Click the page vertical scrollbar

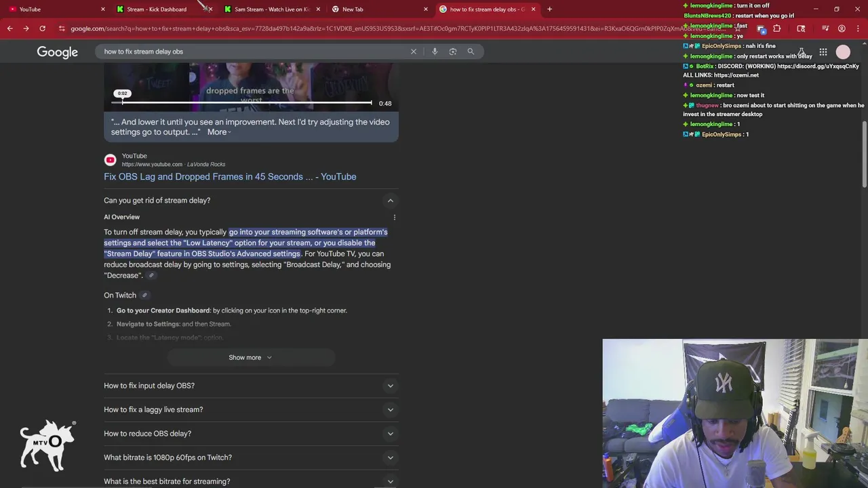[864, 155]
